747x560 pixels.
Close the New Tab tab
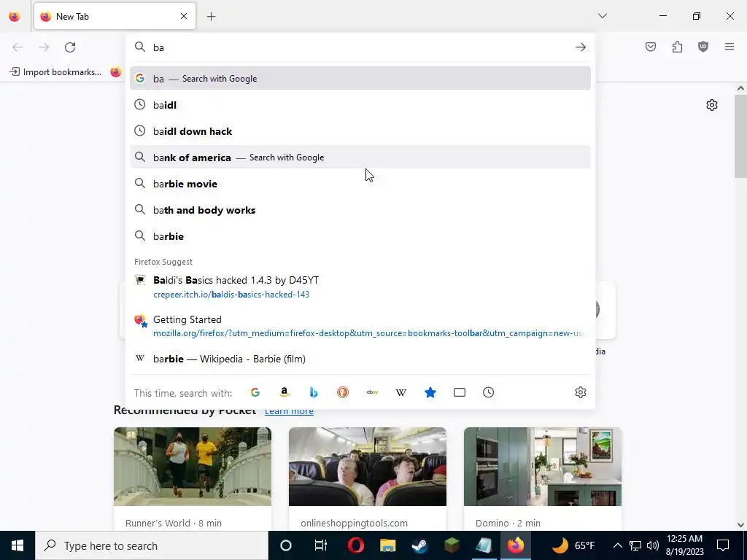184,16
